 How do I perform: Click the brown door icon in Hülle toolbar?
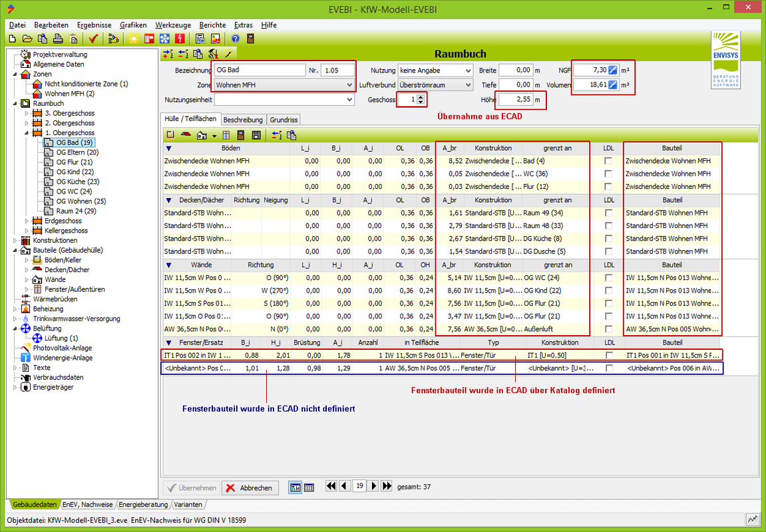tap(241, 135)
